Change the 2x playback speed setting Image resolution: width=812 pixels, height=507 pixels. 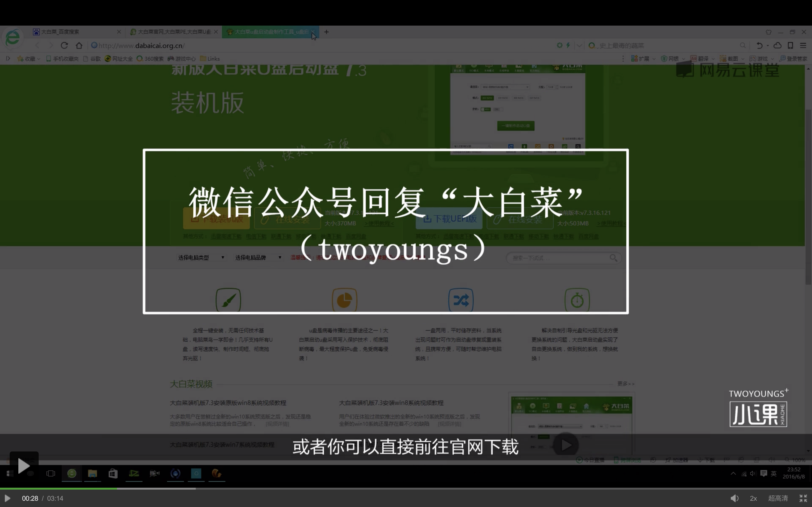pyautogui.click(x=753, y=498)
